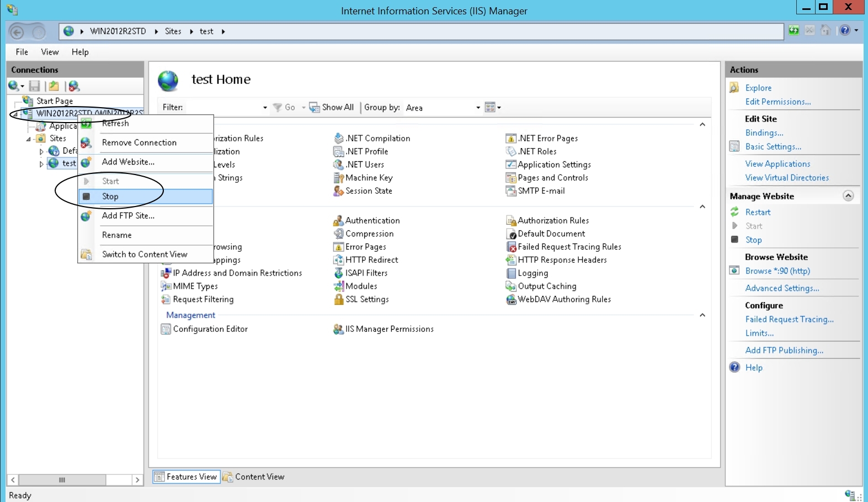Image resolution: width=868 pixels, height=502 pixels.
Task: Open the view mode dropdown button
Action: (493, 107)
